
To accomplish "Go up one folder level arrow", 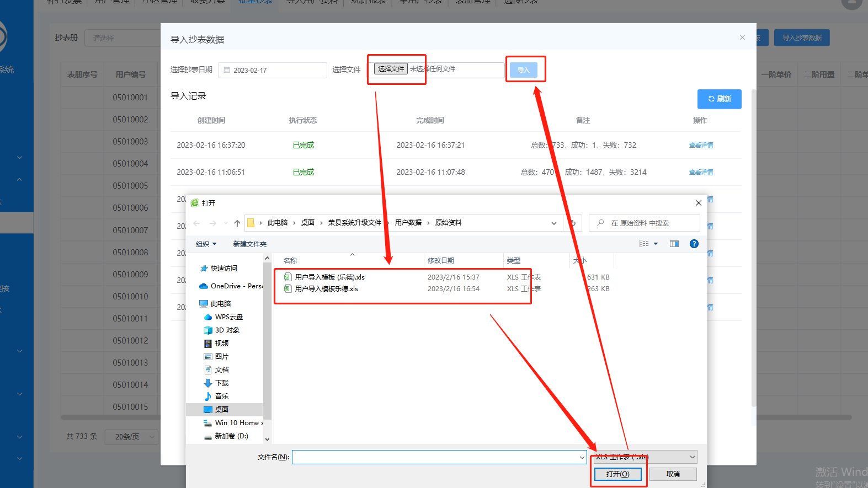I will click(237, 223).
